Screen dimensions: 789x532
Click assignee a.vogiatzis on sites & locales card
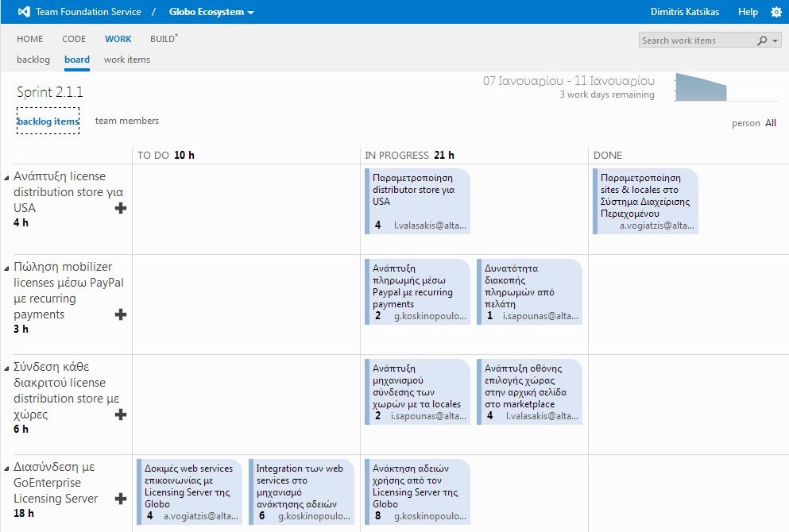[x=657, y=226]
